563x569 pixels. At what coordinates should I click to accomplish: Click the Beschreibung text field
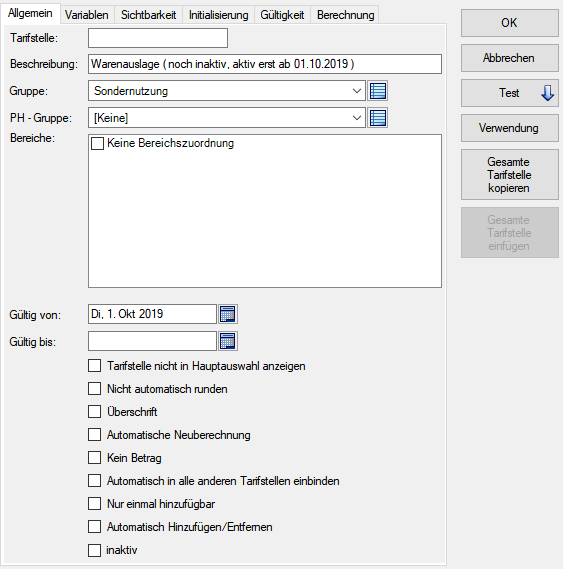pos(265,64)
